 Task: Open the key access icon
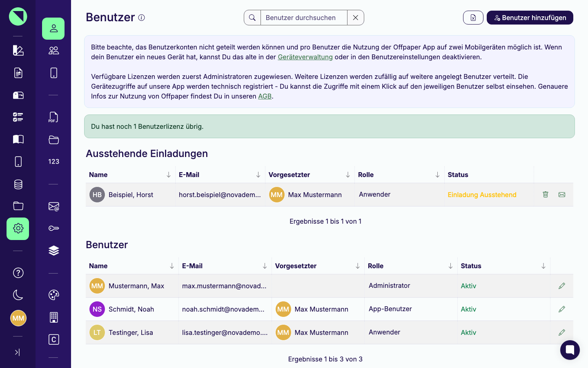pyautogui.click(x=53, y=228)
